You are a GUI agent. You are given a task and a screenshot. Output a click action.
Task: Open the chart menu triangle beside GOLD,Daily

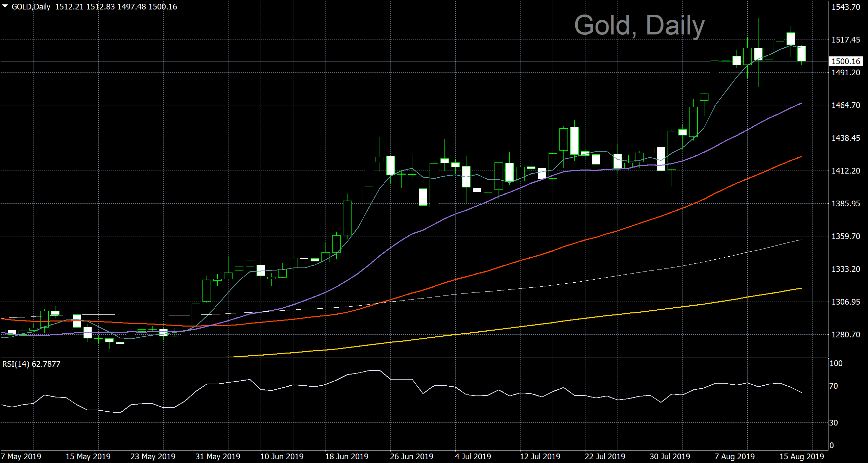pyautogui.click(x=5, y=6)
